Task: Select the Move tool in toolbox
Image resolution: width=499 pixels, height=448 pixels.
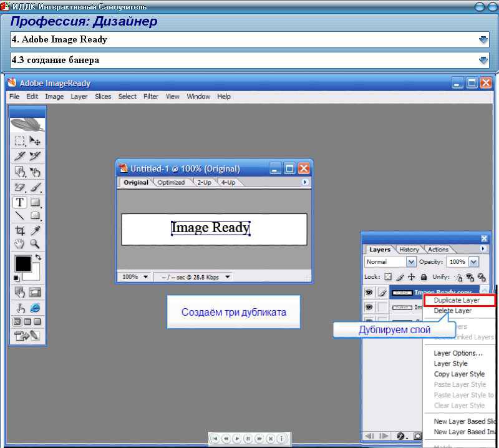Action: pyautogui.click(x=35, y=141)
